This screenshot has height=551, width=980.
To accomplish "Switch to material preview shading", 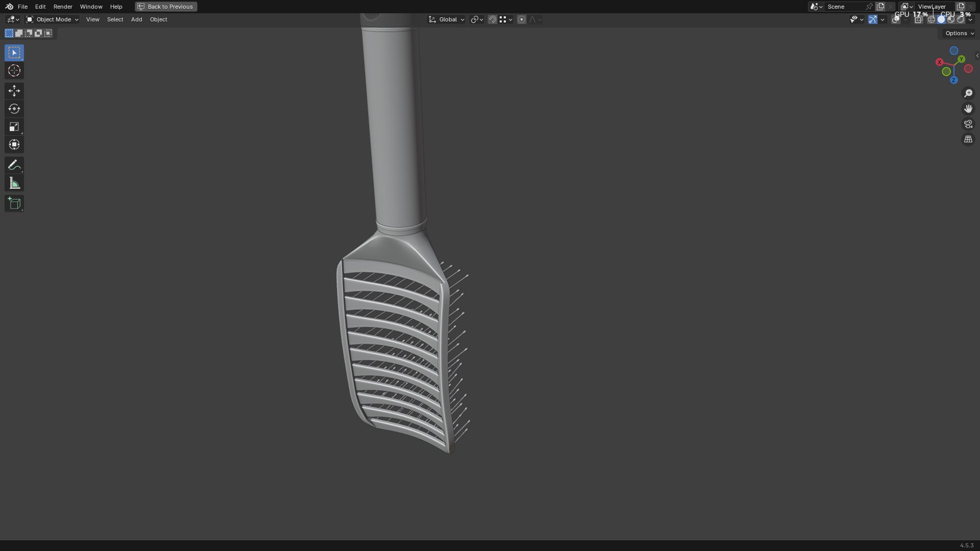I will [x=951, y=19].
